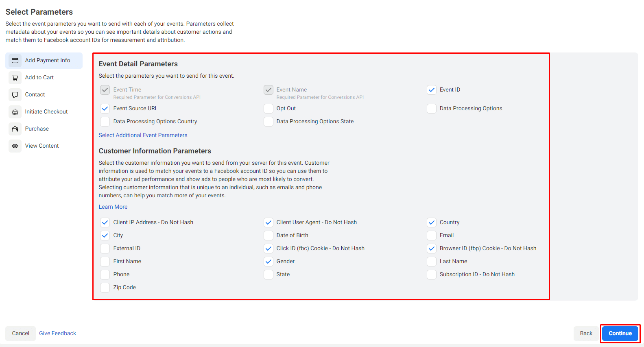
Task: Check Data Processing Options Country
Action: point(105,122)
